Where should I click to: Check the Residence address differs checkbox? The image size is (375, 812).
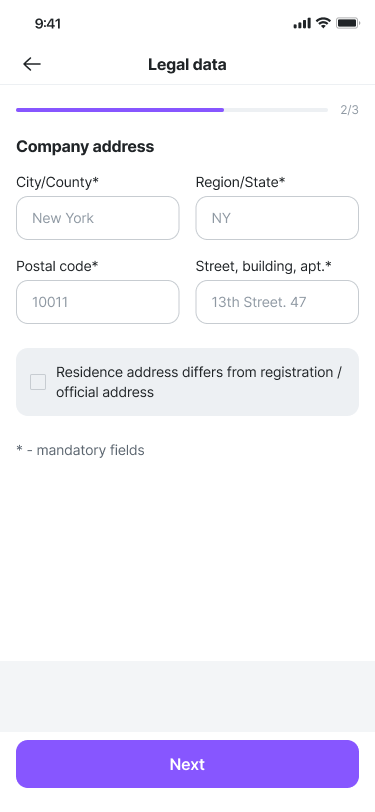tap(38, 382)
